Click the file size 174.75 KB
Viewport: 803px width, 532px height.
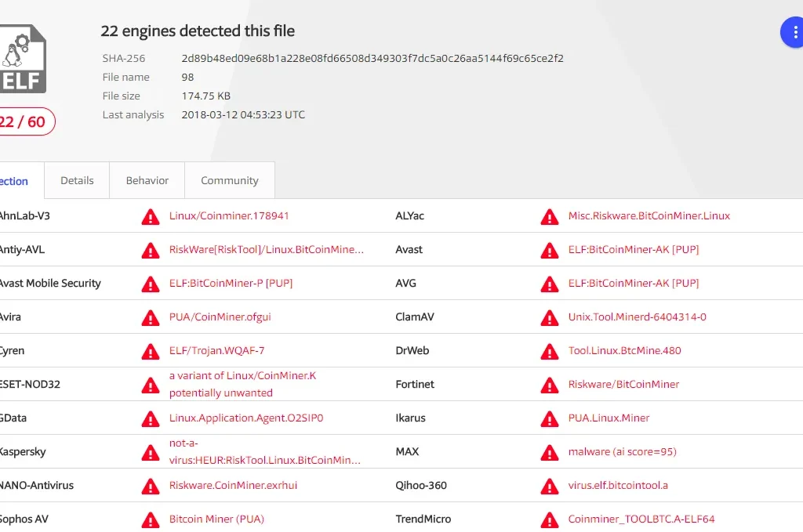click(x=206, y=96)
